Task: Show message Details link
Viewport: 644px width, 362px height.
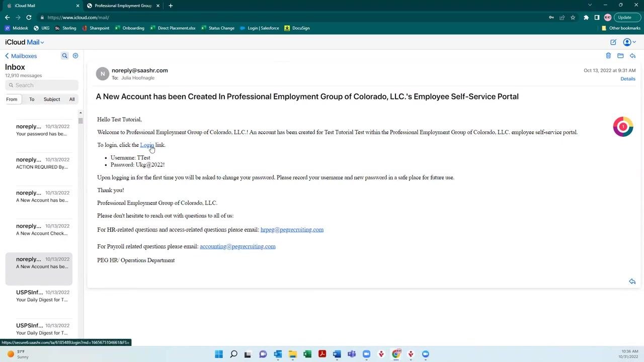Action: pos(628,79)
